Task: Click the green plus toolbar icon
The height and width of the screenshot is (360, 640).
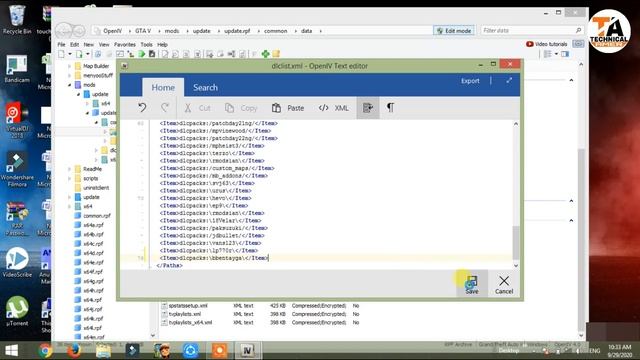Action: coord(266,54)
